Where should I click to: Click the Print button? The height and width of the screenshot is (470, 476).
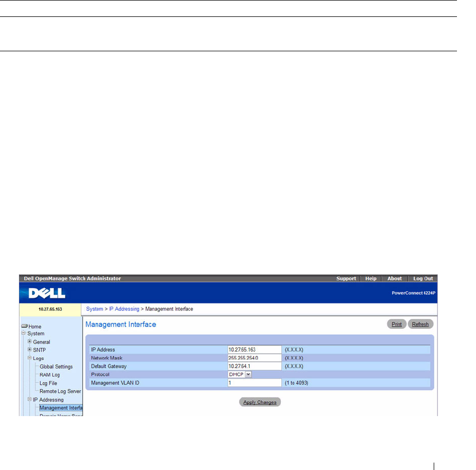click(397, 324)
